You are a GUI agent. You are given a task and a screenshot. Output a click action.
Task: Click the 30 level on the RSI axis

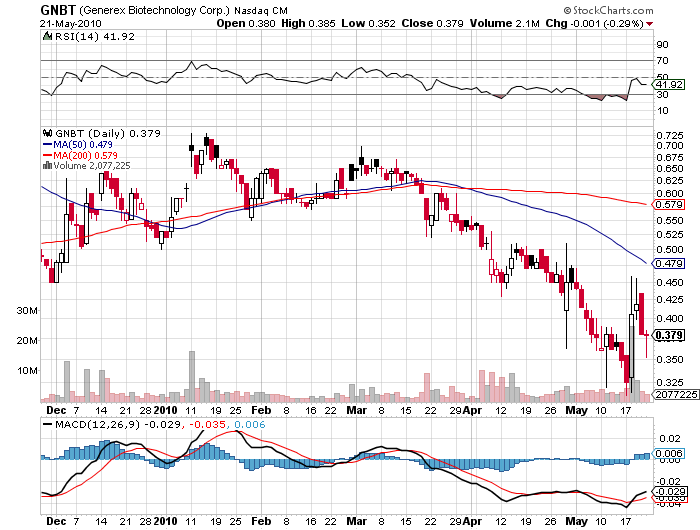(662, 94)
